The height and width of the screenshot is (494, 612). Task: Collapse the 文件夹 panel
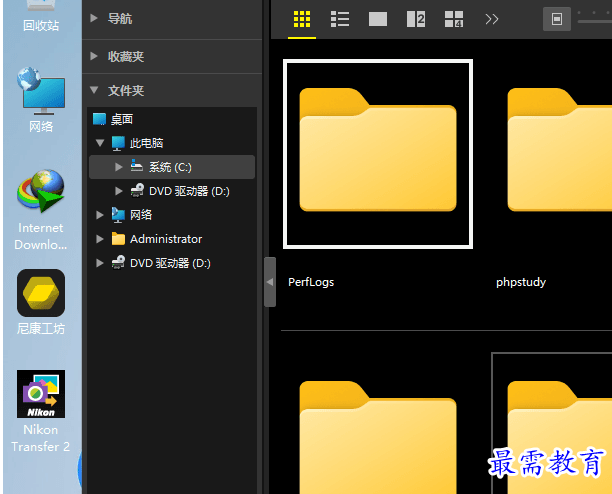click(x=94, y=90)
